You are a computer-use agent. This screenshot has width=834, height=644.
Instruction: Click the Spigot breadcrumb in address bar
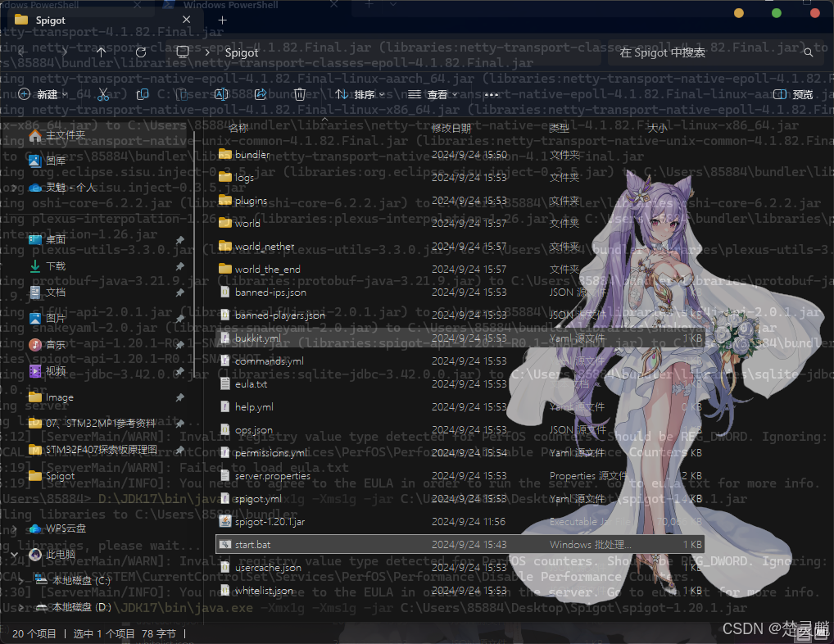[x=242, y=52]
